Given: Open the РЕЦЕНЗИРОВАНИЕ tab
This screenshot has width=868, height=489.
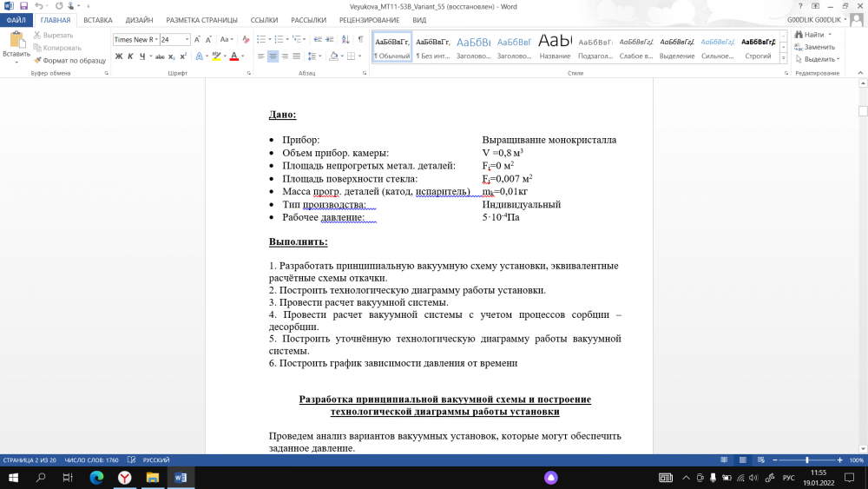Looking at the screenshot, I should [370, 20].
